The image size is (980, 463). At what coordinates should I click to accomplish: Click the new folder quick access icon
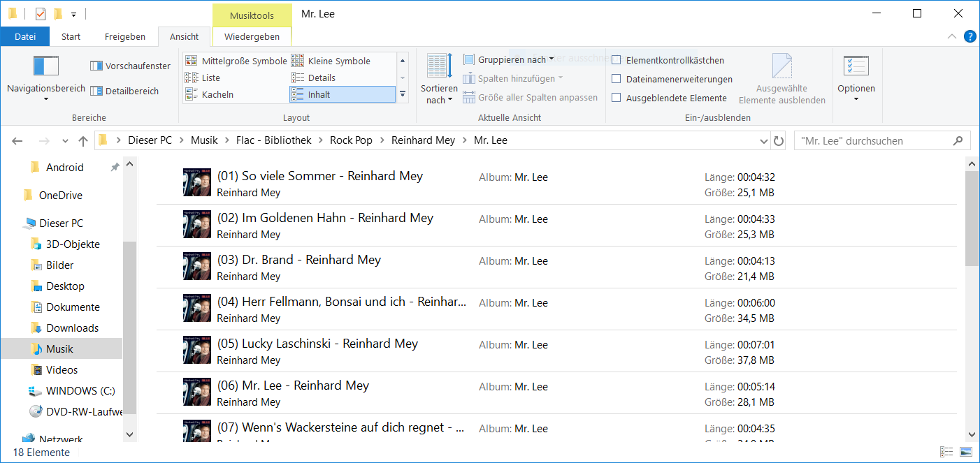[58, 13]
